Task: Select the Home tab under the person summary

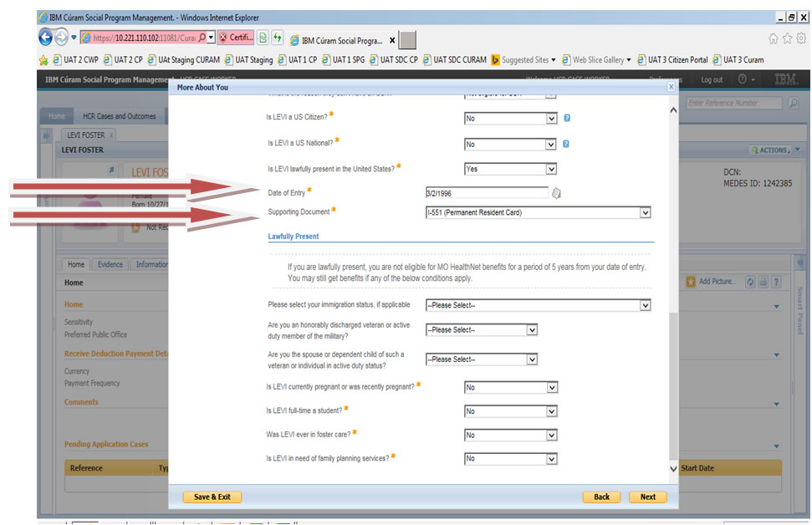Action: point(75,264)
